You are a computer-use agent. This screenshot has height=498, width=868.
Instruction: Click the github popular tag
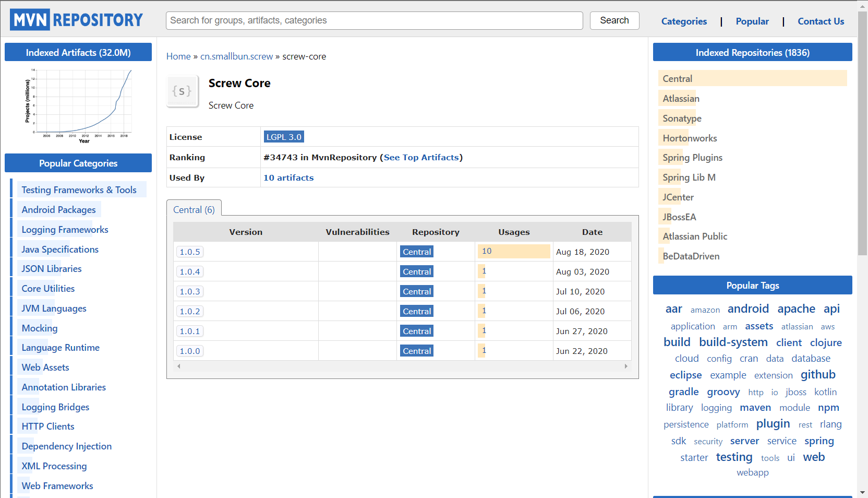[818, 374]
